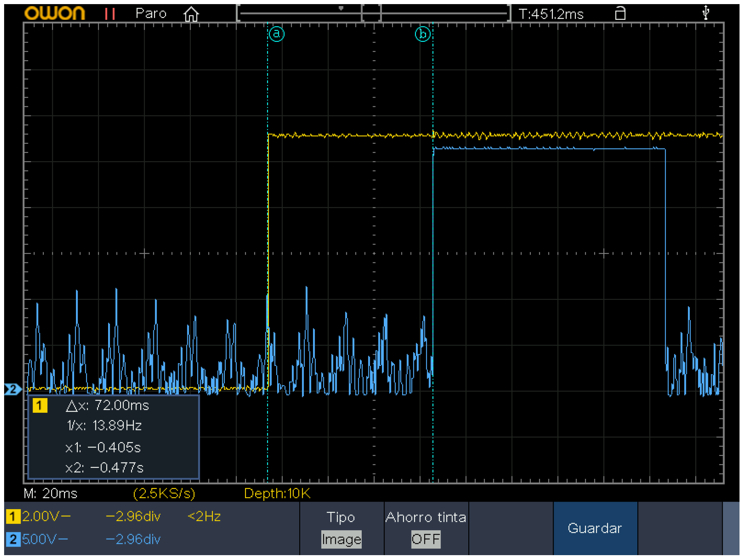Select cursor marker b
The image size is (744, 560).
tap(423, 34)
